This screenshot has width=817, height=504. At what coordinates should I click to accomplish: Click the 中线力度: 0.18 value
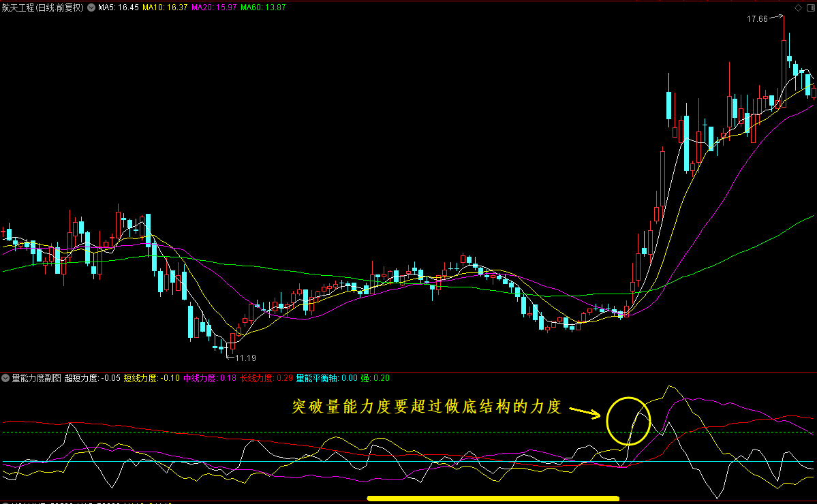[209, 378]
